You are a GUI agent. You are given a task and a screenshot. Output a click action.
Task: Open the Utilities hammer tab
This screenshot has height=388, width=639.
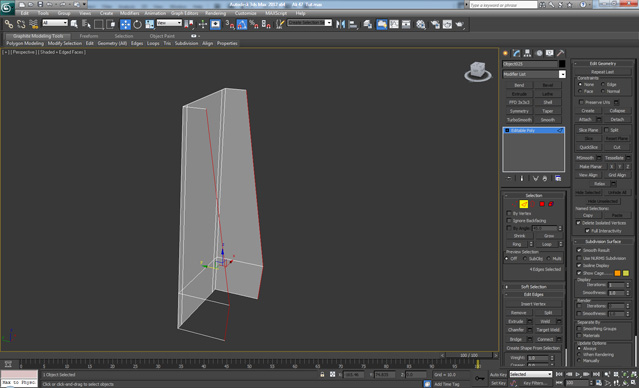561,53
